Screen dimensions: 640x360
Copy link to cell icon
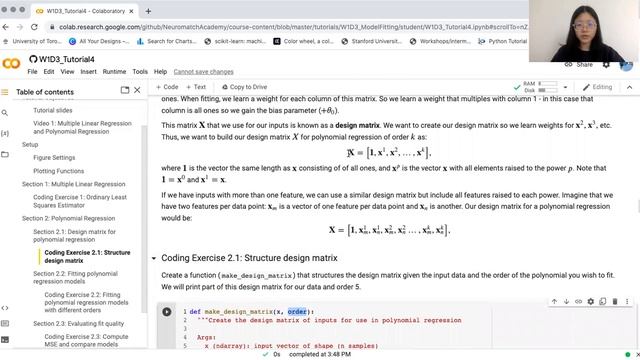tap(578, 302)
